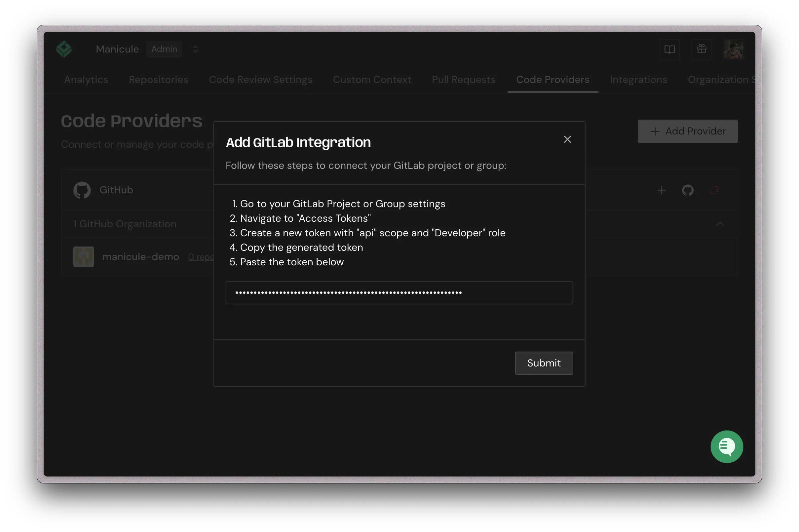The image size is (799, 532).
Task: Click step text 'Paste the token below'
Action: point(292,262)
